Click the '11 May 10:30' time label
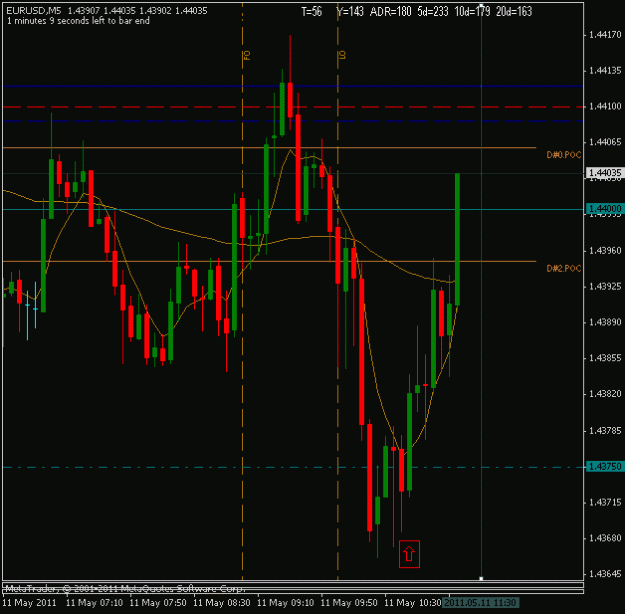The height and width of the screenshot is (614, 625). coord(413,602)
